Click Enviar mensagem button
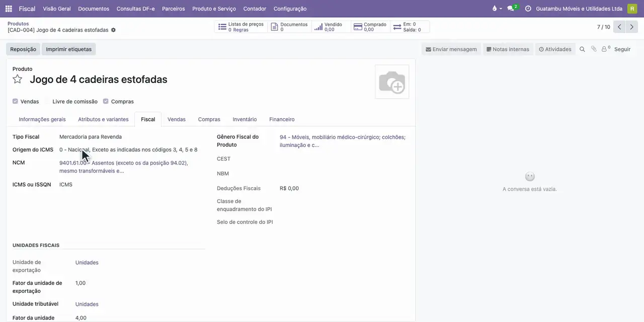644x322 pixels. [451, 49]
